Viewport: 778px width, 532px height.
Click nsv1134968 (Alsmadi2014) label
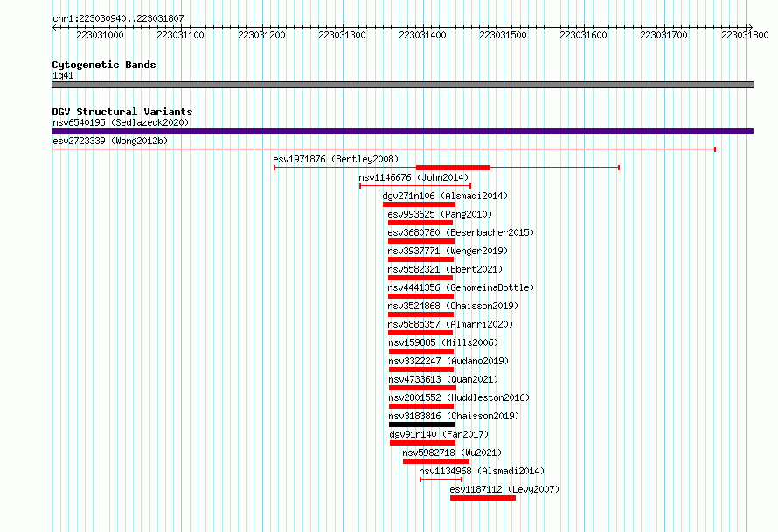tap(482, 471)
